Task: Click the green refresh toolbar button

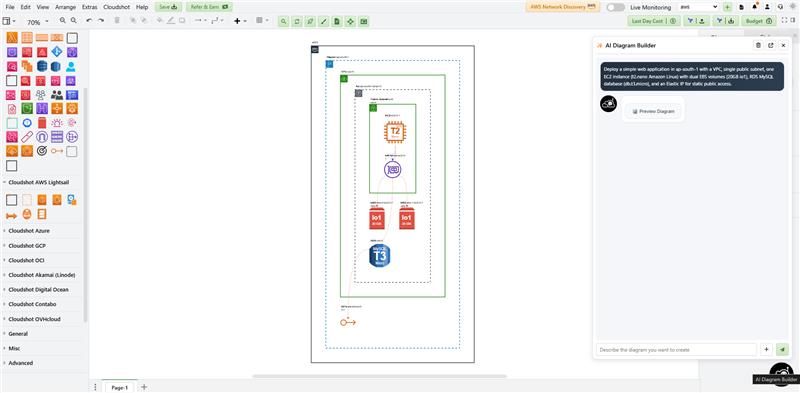Action: point(297,21)
